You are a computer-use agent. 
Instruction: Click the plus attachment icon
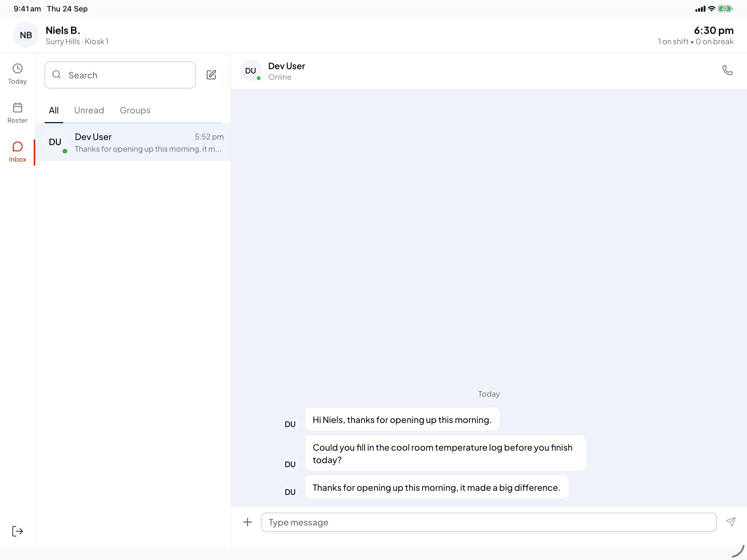pyautogui.click(x=248, y=522)
